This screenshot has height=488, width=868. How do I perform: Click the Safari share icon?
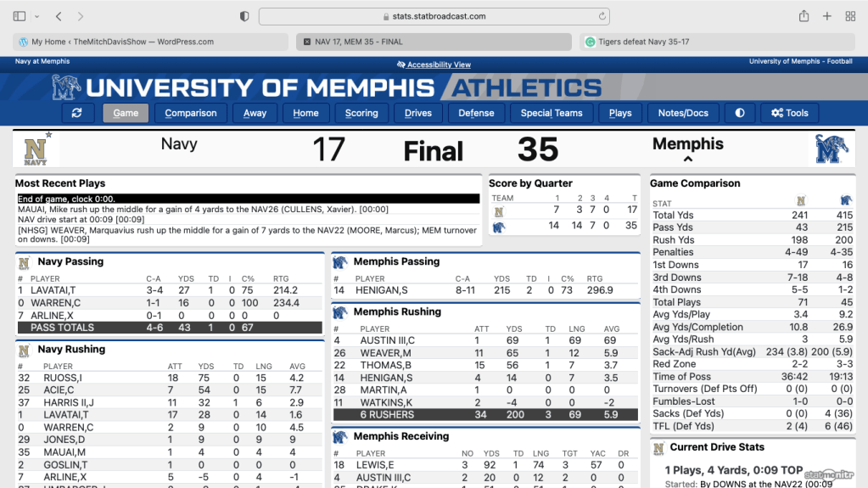point(804,16)
